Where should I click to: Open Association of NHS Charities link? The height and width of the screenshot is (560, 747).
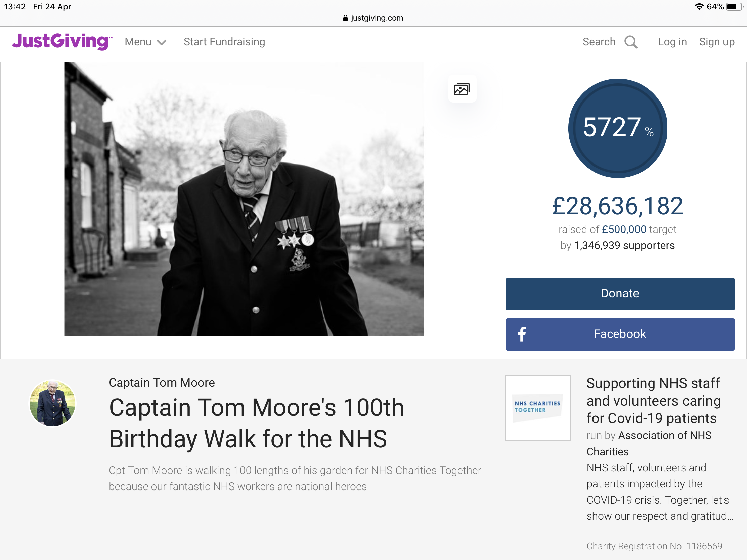pyautogui.click(x=648, y=443)
